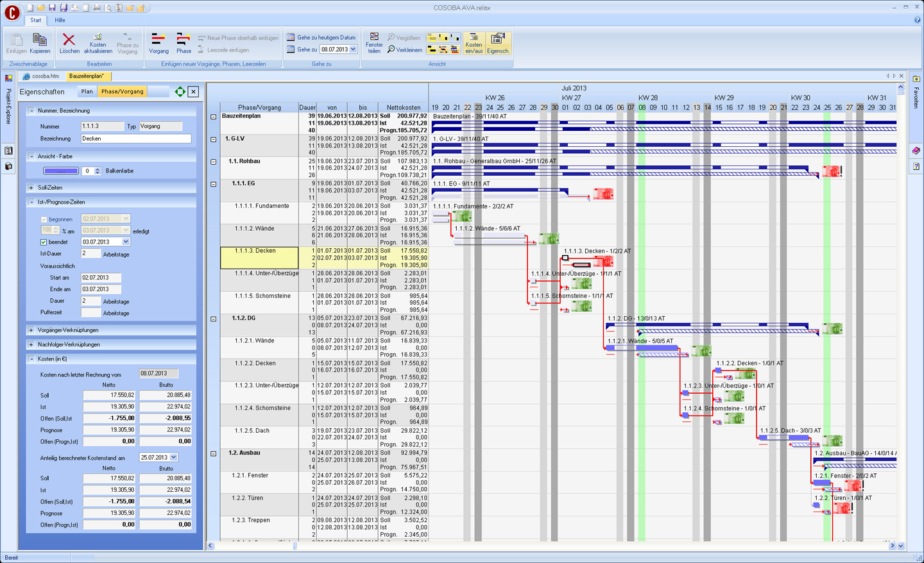Open the Hilfe ribbon tab
This screenshot has width=924, height=563.
click(60, 20)
